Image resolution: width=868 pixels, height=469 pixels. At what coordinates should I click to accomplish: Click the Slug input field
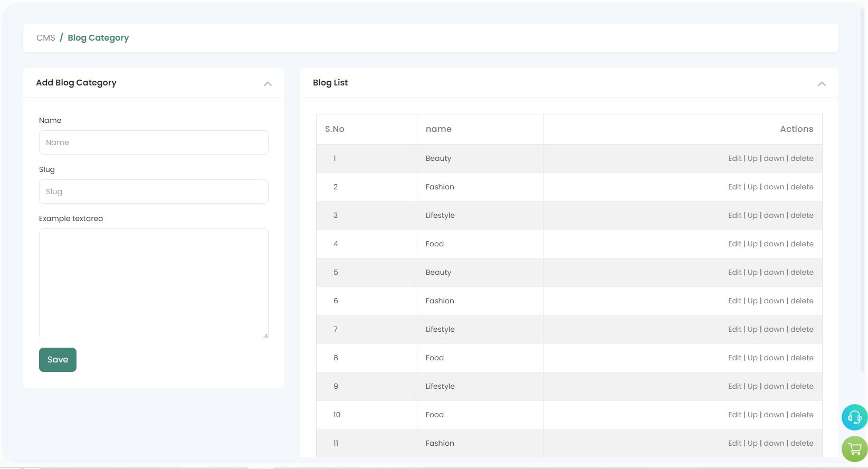pos(154,192)
